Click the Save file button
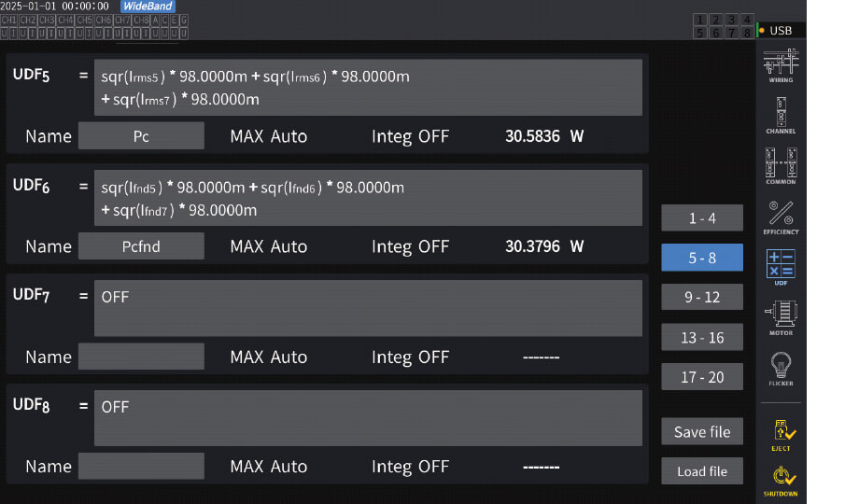This screenshot has height=504, width=859. pos(702,432)
